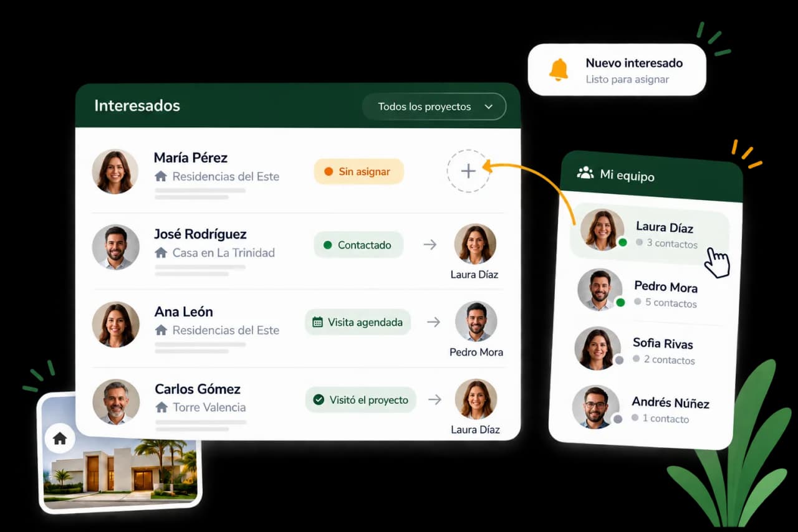798x532 pixels.
Task: Click the Interesados panel heading
Action: 137,106
